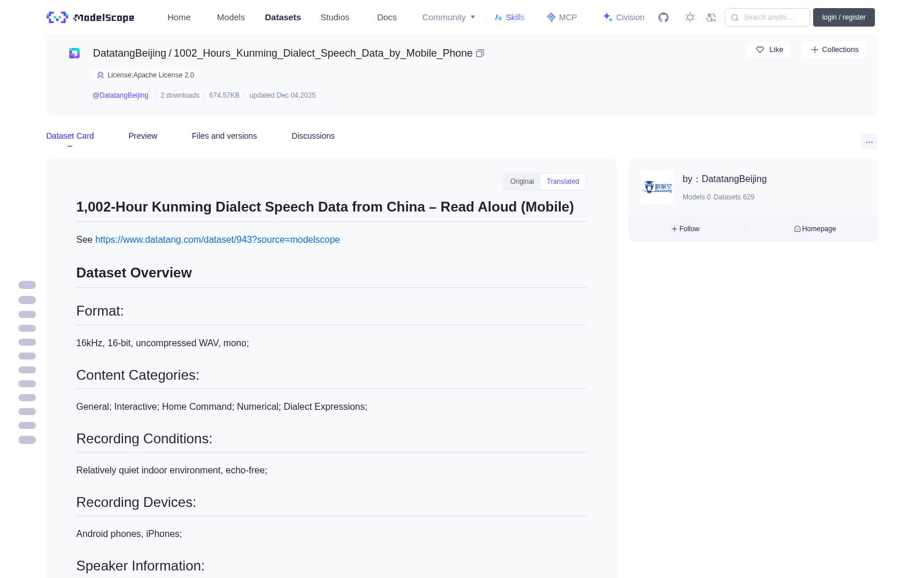The image size is (924, 578).
Task: Click the 'Datasets 629' count
Action: [x=734, y=197]
